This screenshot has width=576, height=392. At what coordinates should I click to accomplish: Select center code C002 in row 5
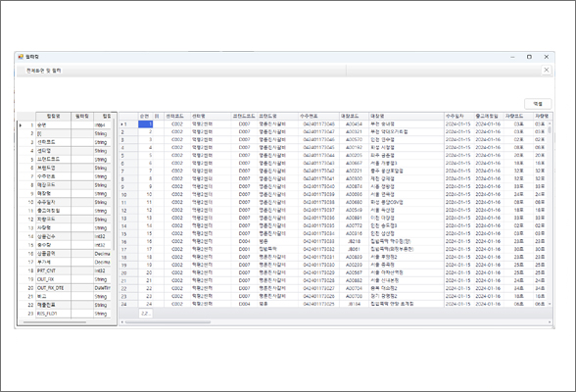click(176, 156)
